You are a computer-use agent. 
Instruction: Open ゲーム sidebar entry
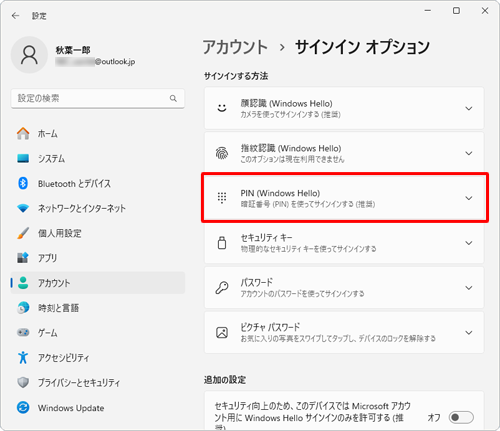point(98,333)
